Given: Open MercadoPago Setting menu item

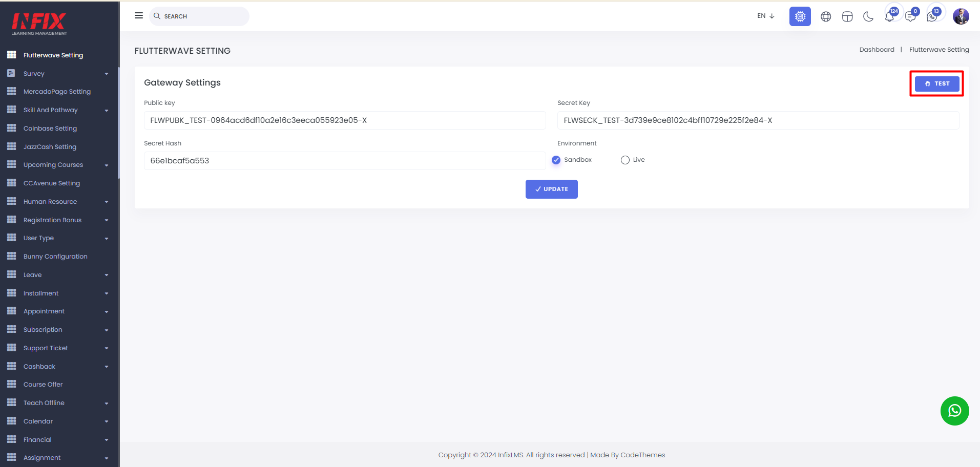Looking at the screenshot, I should click(57, 91).
